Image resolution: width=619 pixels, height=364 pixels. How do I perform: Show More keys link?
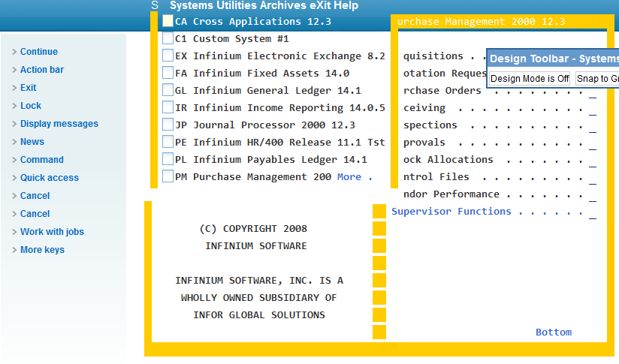[x=42, y=250]
